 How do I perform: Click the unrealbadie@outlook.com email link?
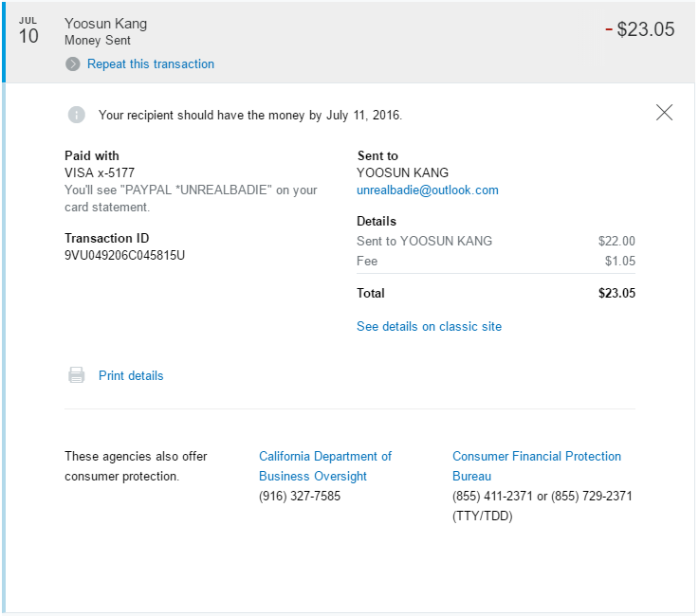coord(427,190)
